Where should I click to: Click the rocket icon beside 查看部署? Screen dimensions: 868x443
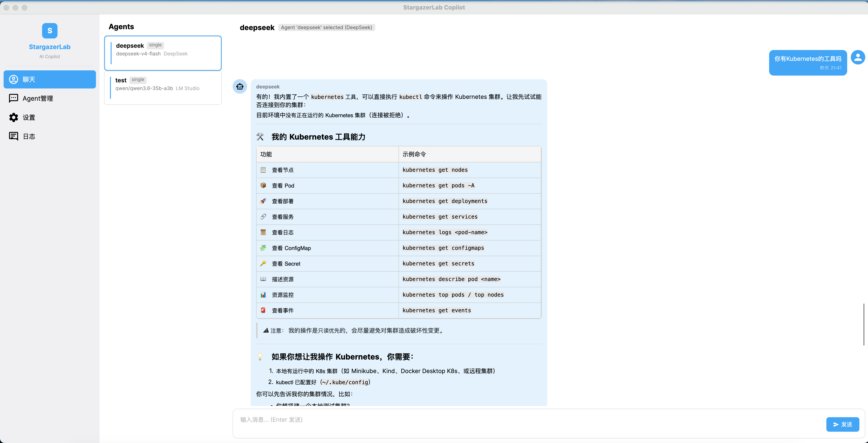263,201
